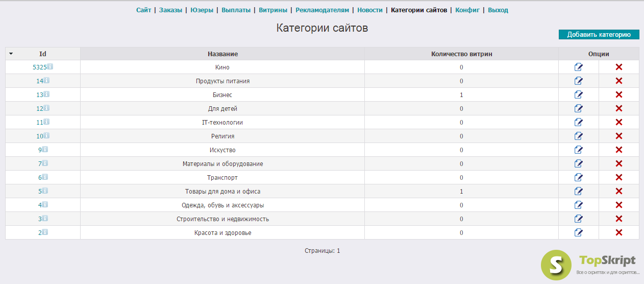Viewport: 644px width, 284px height.
Task: Click the info icon next to Id 13
Action: 46,94
